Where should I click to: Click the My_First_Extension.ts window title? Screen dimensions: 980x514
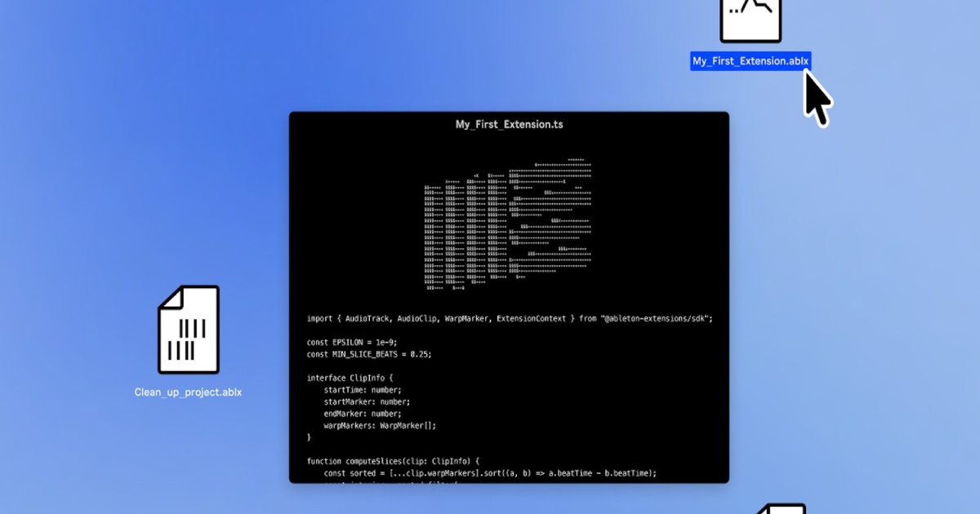pyautogui.click(x=509, y=125)
